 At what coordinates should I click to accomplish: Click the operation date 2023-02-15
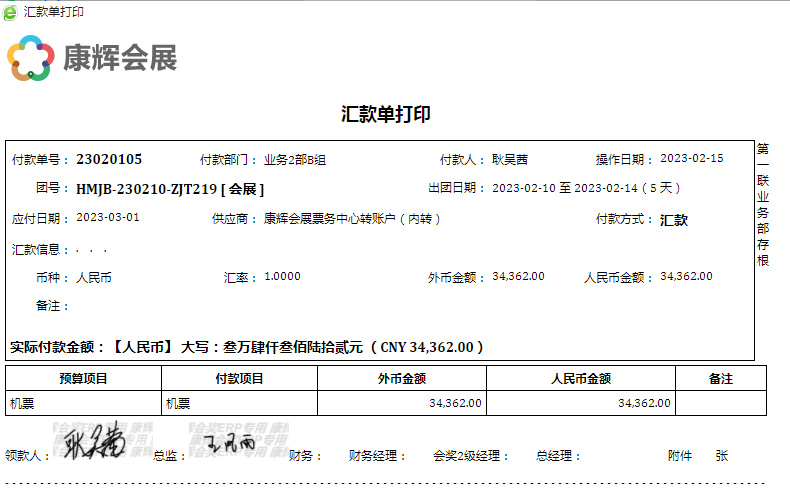(x=691, y=159)
